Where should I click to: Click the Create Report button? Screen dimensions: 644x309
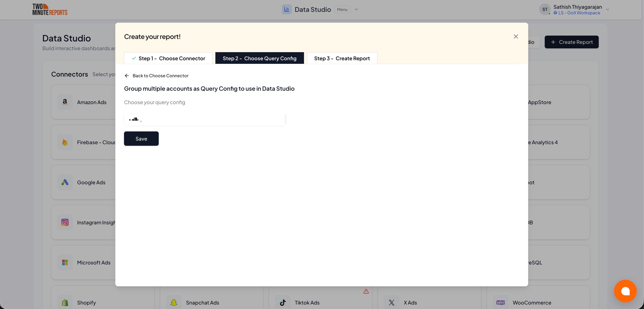click(572, 42)
